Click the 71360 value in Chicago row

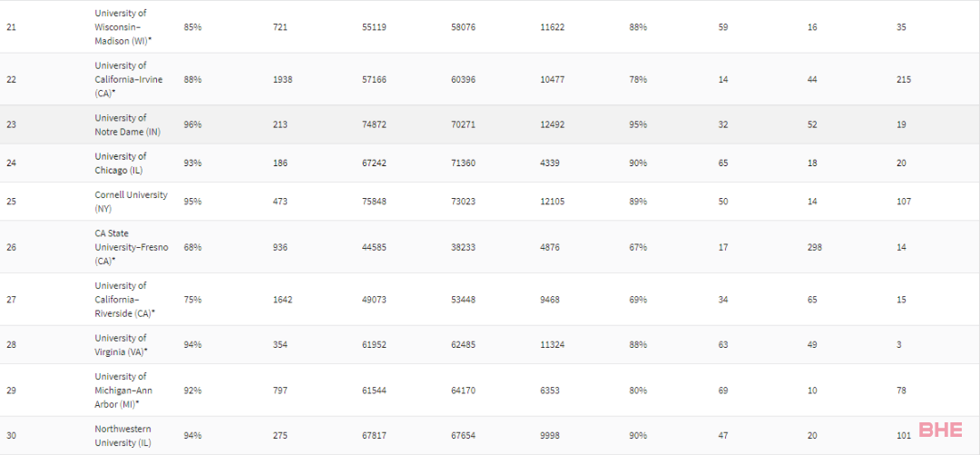pos(463,163)
